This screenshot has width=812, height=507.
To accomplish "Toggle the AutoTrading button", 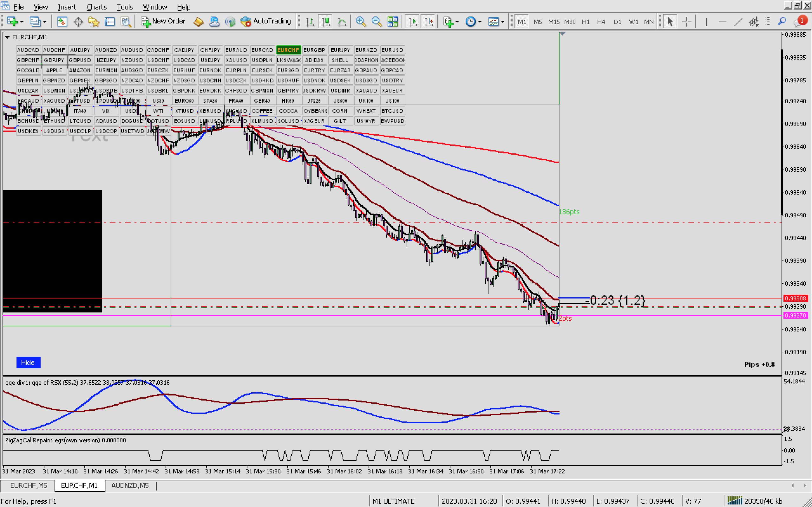I will pyautogui.click(x=266, y=22).
